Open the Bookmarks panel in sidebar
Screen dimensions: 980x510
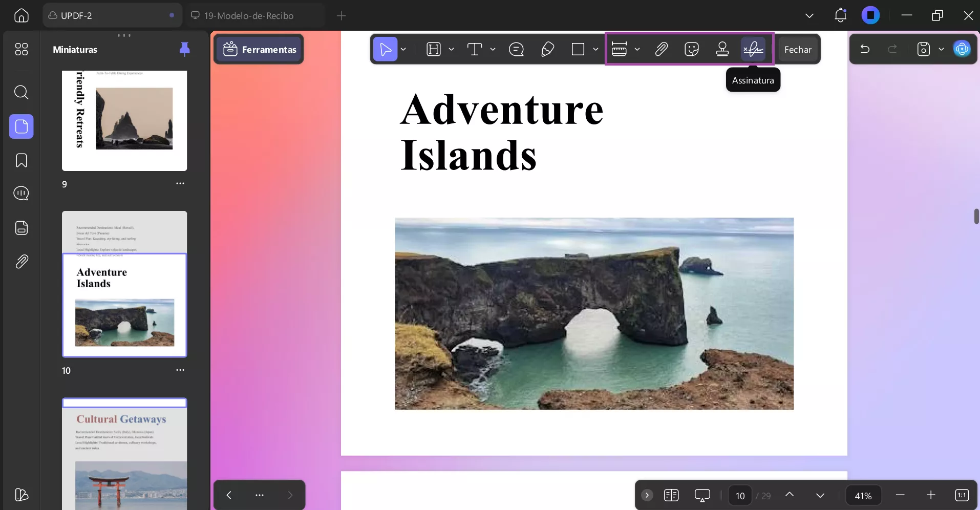tap(21, 161)
